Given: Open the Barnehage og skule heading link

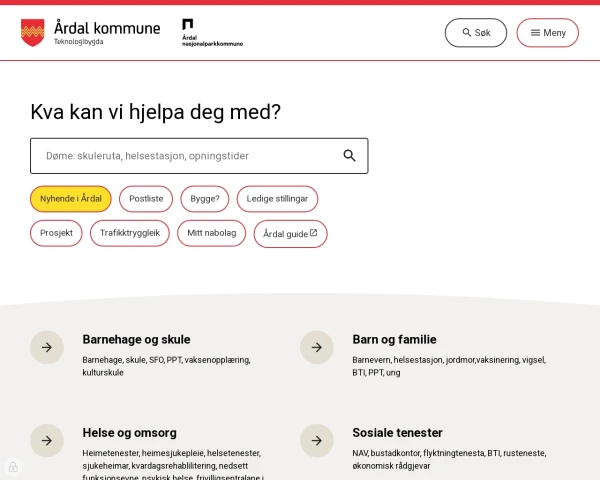Looking at the screenshot, I should (x=136, y=339).
